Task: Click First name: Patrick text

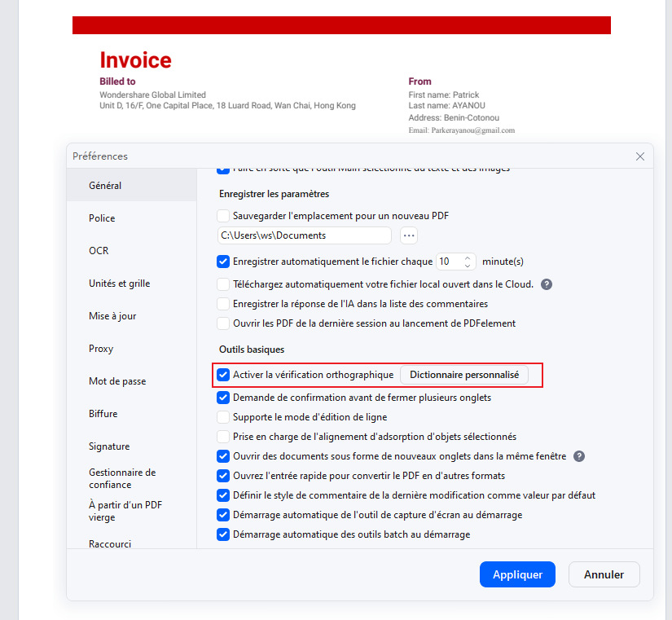Action: click(x=444, y=95)
